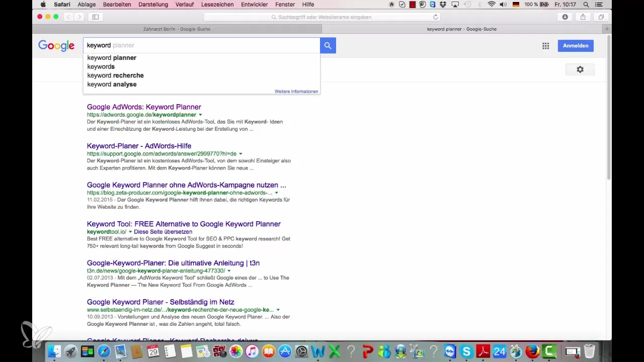This screenshot has height=362, width=644.
Task: Click the blue Google search magnifier button
Action: pos(328,45)
